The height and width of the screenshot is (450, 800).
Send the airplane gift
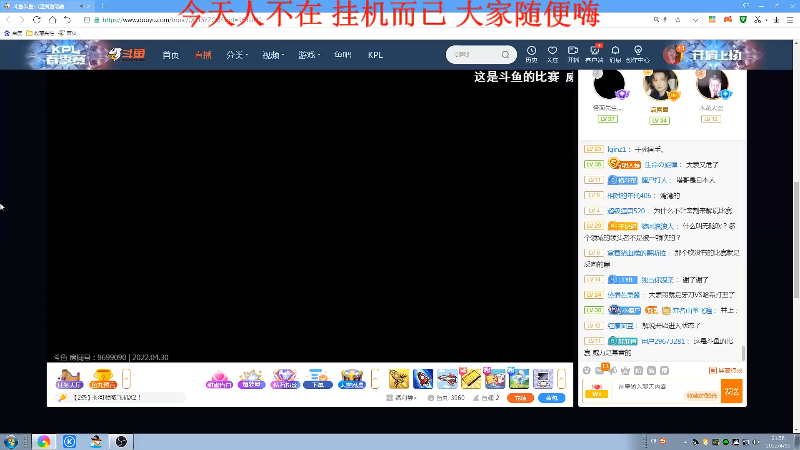click(x=447, y=379)
